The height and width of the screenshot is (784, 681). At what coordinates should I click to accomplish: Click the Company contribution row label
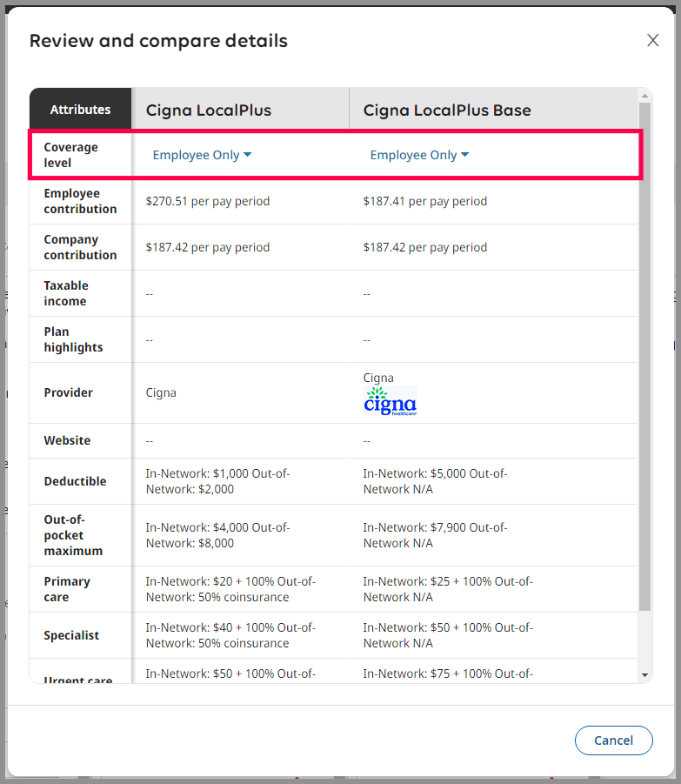pyautogui.click(x=80, y=247)
